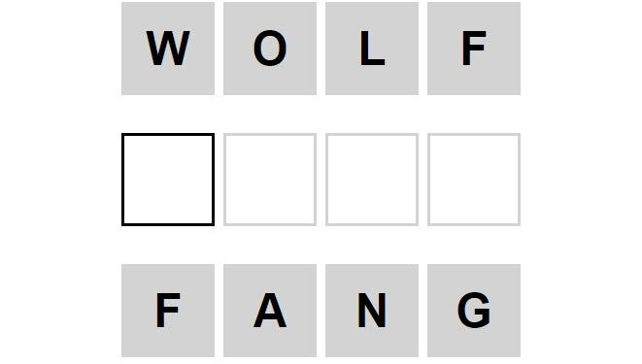Select the O tile in top row
The width and height of the screenshot is (642, 364).
tap(270, 49)
